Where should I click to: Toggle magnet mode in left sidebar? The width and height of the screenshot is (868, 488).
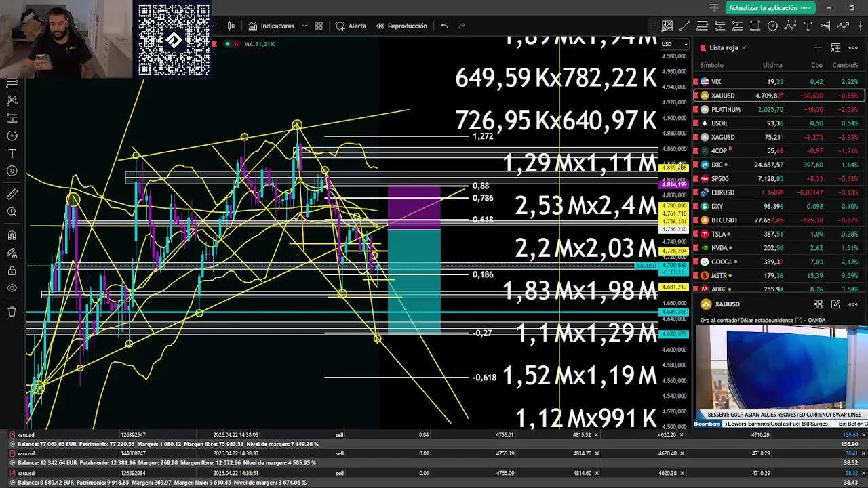tap(12, 236)
